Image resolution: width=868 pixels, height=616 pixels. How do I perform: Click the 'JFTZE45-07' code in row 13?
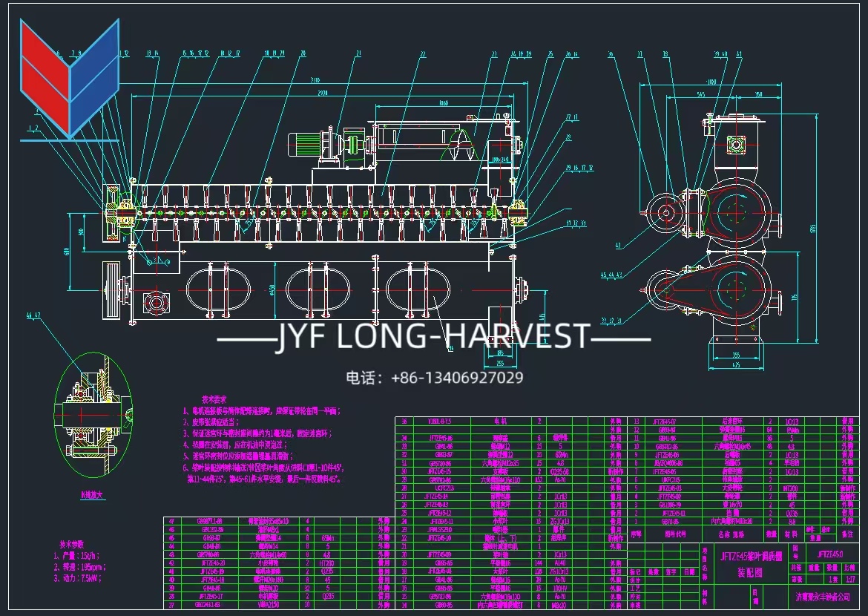[664, 422]
